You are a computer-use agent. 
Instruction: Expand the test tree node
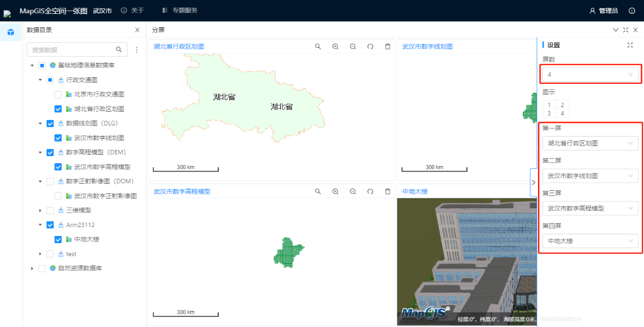point(40,254)
